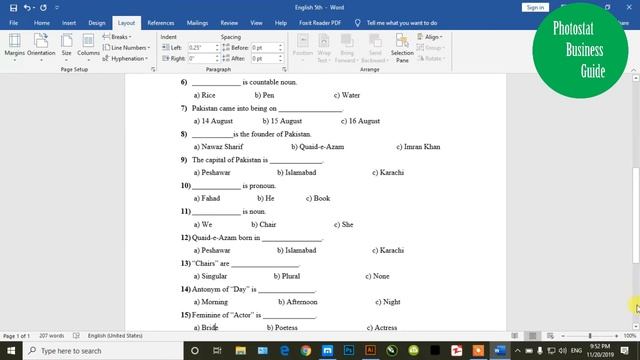Open the Columns dropdown

(x=88, y=47)
